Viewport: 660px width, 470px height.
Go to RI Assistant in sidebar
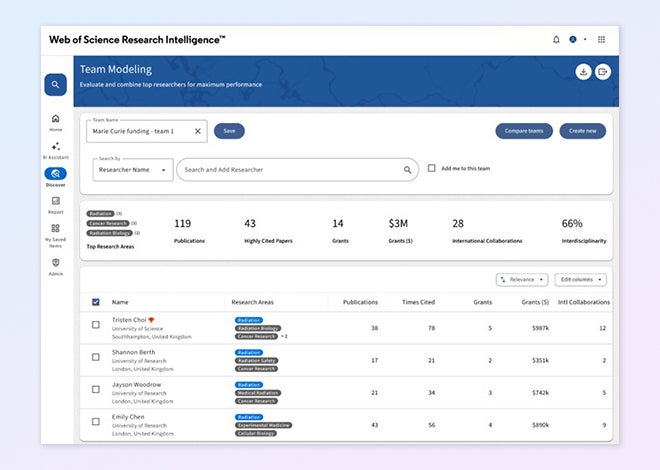click(x=55, y=150)
